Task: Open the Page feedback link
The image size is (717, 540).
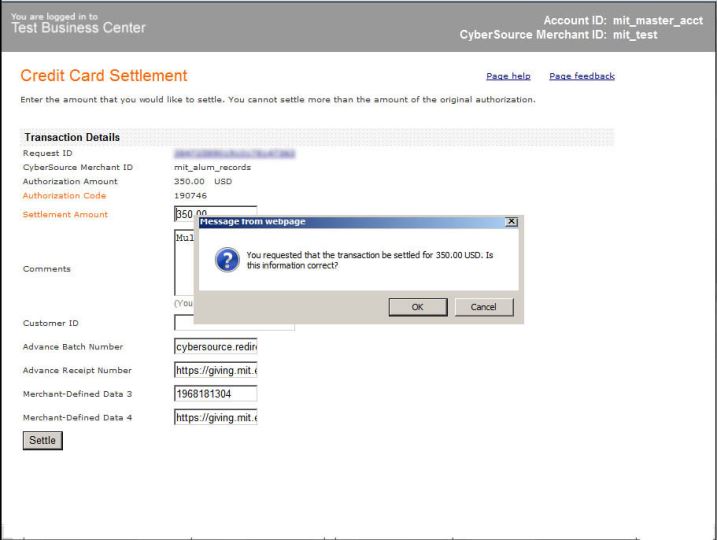Action: (x=581, y=76)
